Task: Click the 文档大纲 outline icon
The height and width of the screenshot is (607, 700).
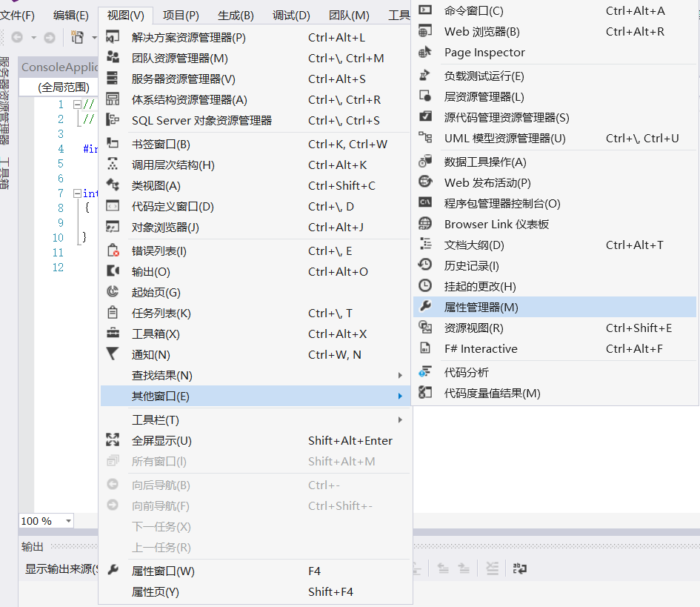Action: (x=425, y=244)
